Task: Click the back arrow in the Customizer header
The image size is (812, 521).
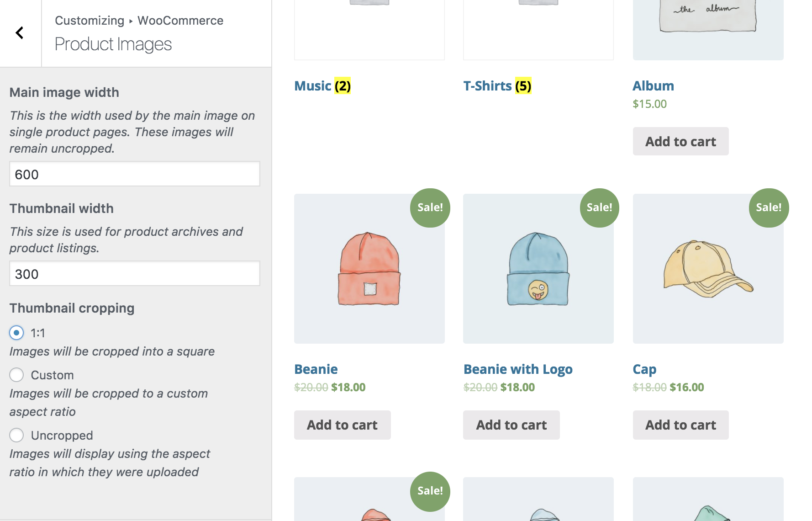Action: coord(20,33)
